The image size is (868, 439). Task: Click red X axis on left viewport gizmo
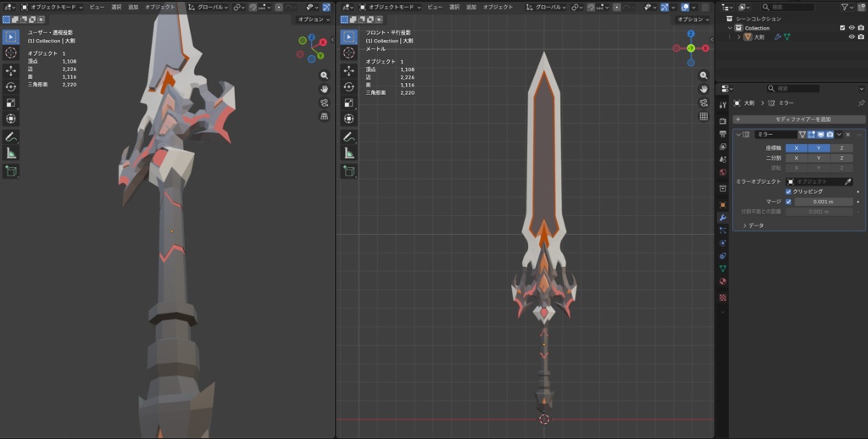click(x=323, y=42)
